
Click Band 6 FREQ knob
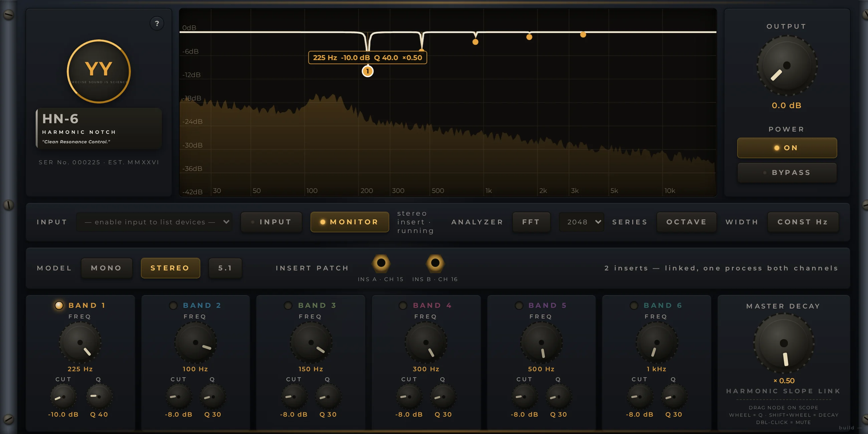click(x=657, y=342)
